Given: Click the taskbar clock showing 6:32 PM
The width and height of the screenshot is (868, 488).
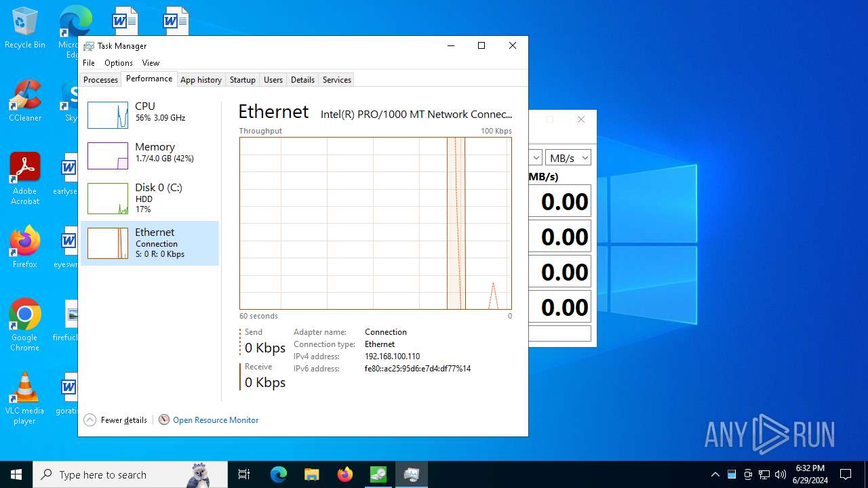Looking at the screenshot, I should [810, 474].
